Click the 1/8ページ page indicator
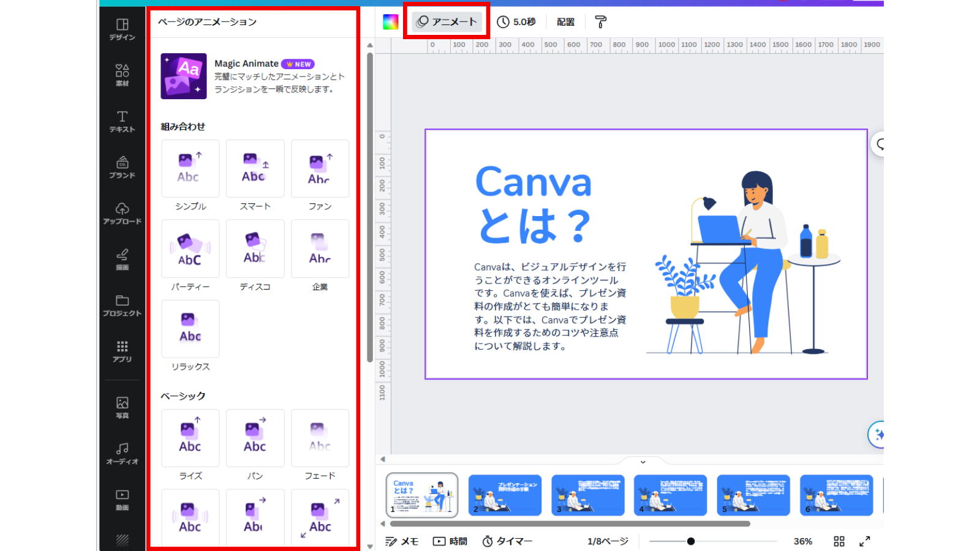The height and width of the screenshot is (551, 980). pos(608,541)
